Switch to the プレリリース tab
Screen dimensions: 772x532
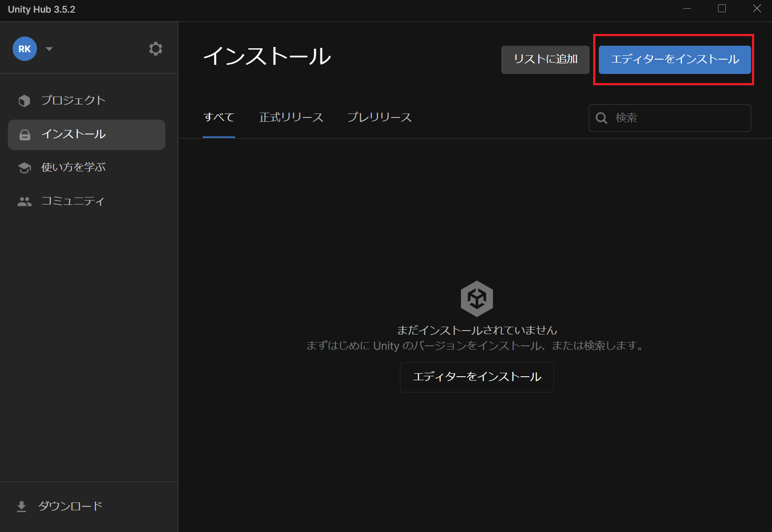(x=379, y=117)
